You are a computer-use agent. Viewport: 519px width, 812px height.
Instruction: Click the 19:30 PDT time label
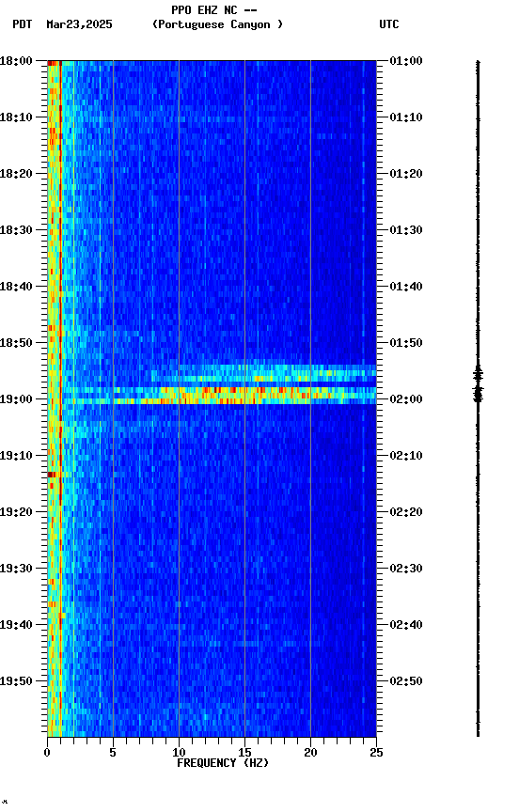(x=16, y=569)
